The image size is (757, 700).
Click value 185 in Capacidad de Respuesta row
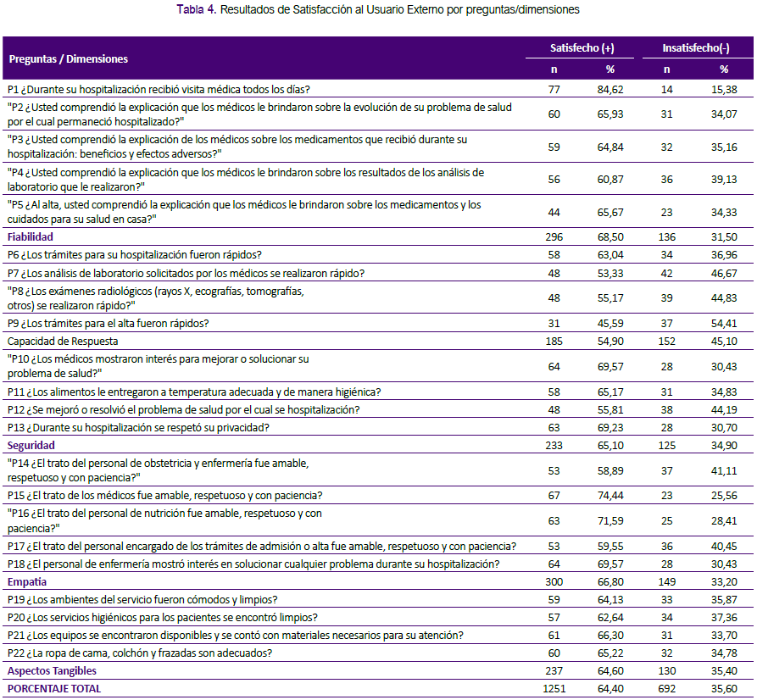[554, 342]
